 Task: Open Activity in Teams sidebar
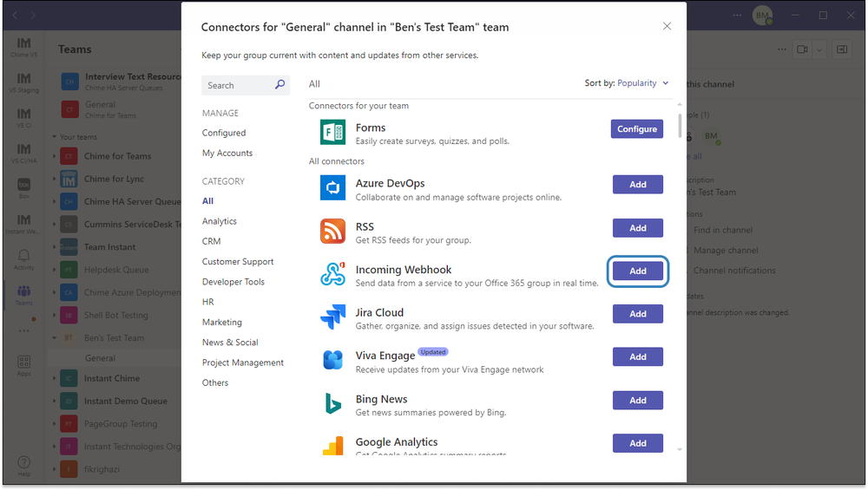[x=23, y=259]
